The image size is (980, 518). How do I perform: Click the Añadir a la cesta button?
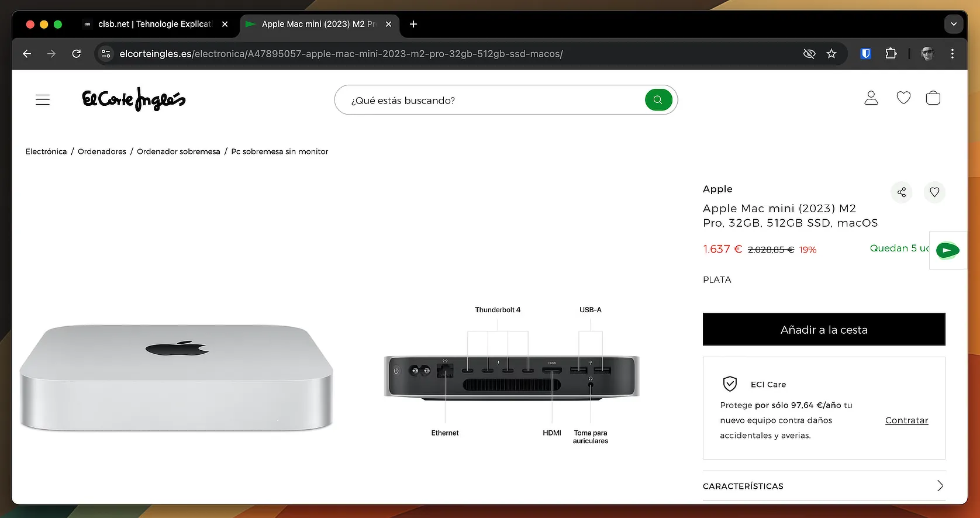(x=823, y=330)
